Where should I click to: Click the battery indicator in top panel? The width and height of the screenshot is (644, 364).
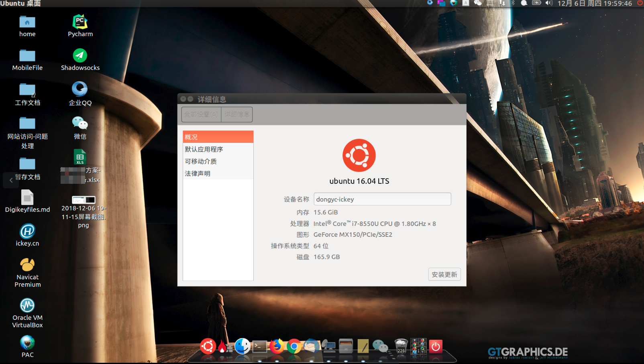(536, 3)
